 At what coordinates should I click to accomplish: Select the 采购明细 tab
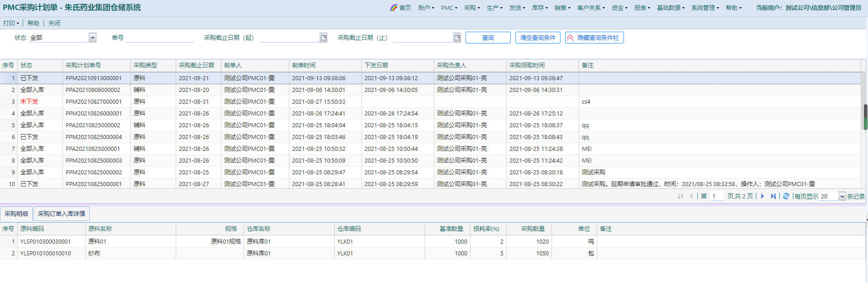tap(16, 214)
